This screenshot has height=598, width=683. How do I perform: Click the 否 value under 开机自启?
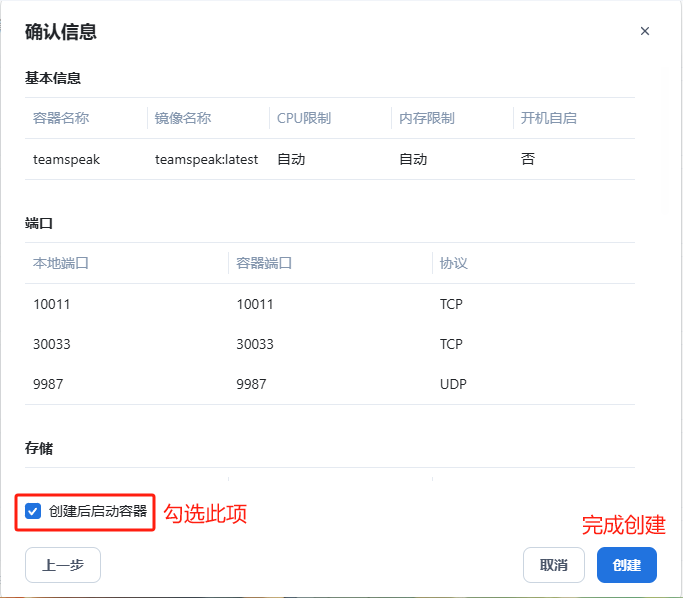[528, 159]
